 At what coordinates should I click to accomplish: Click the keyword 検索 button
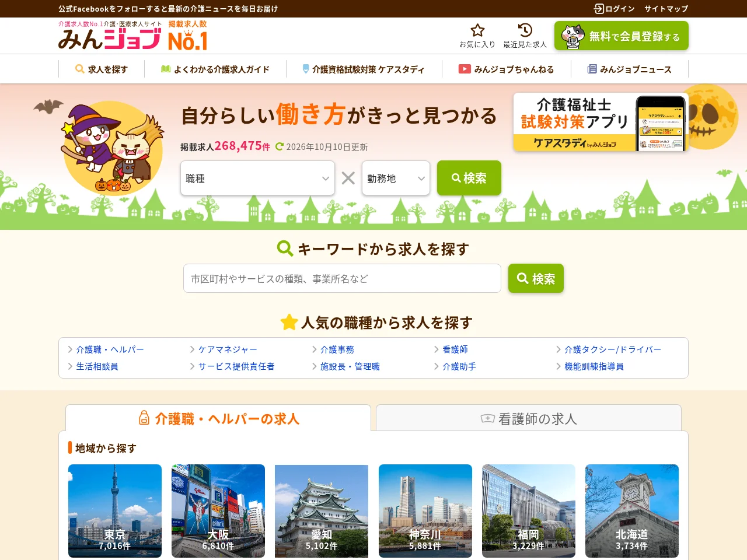(536, 278)
